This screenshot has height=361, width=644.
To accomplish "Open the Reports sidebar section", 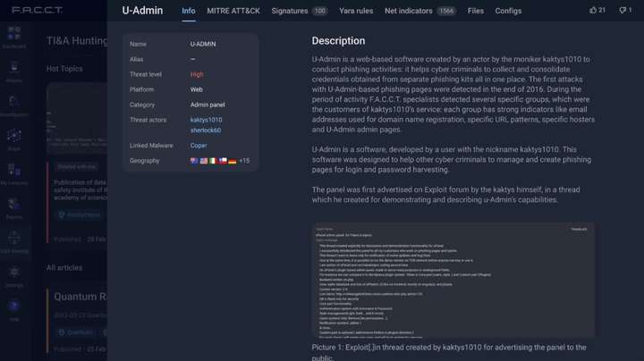I will coord(14,208).
